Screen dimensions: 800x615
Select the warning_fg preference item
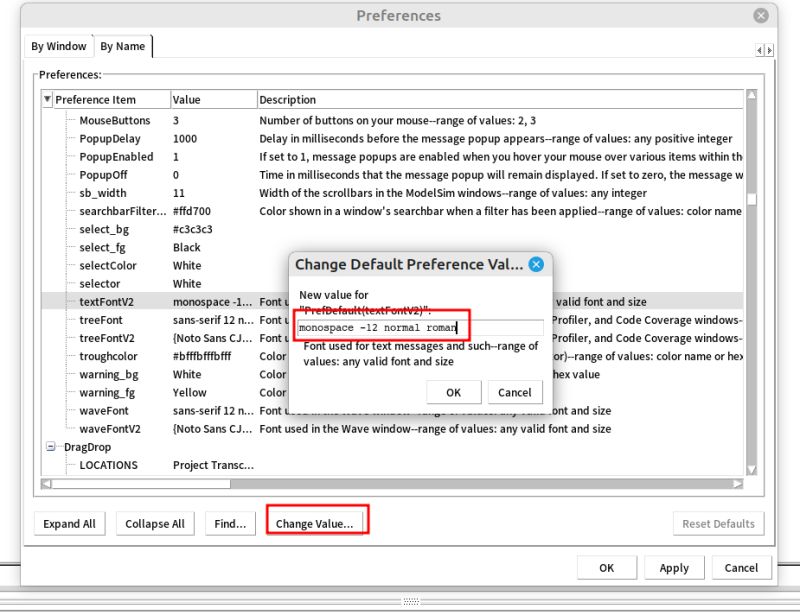pyautogui.click(x=107, y=392)
